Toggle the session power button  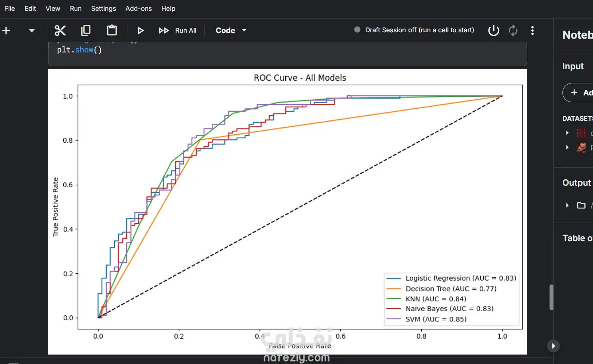point(494,30)
